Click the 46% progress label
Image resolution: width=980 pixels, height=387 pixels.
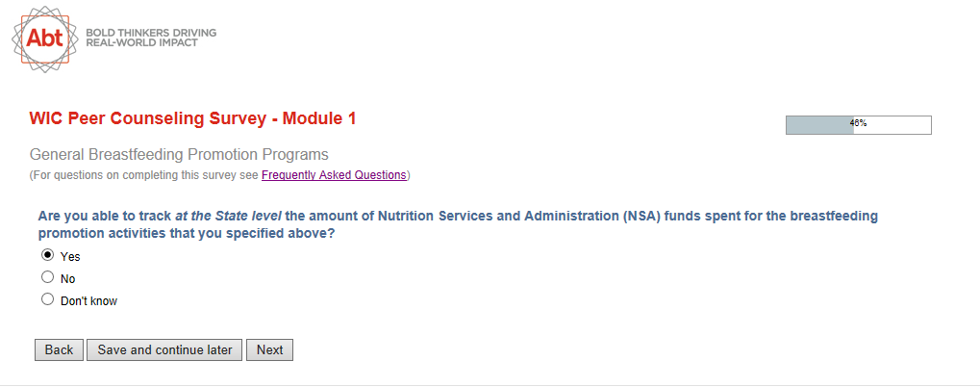(858, 123)
